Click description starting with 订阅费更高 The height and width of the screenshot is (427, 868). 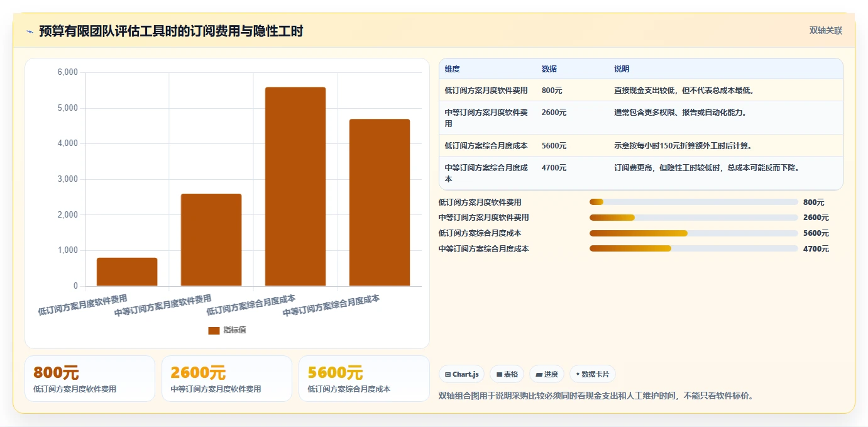pyautogui.click(x=706, y=168)
